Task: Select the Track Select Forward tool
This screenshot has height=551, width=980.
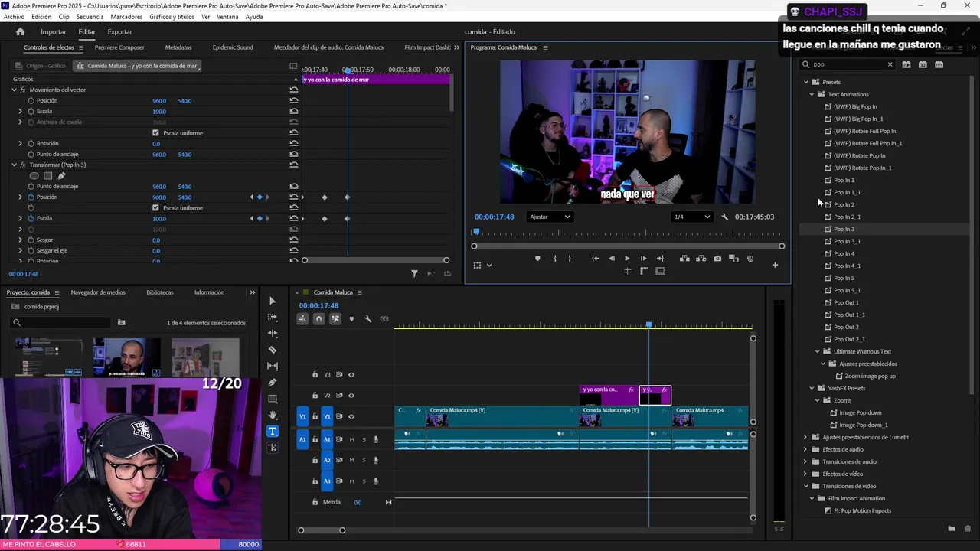Action: pyautogui.click(x=273, y=317)
